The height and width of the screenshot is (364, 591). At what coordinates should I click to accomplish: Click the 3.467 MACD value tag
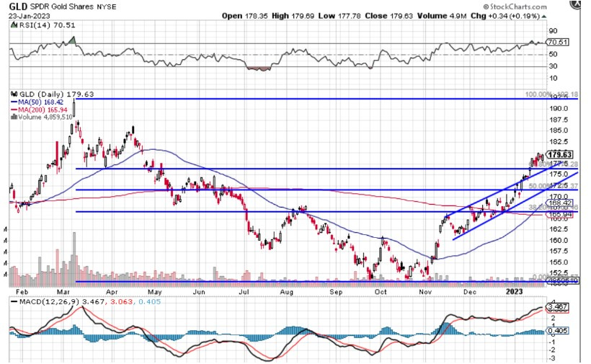pos(559,306)
